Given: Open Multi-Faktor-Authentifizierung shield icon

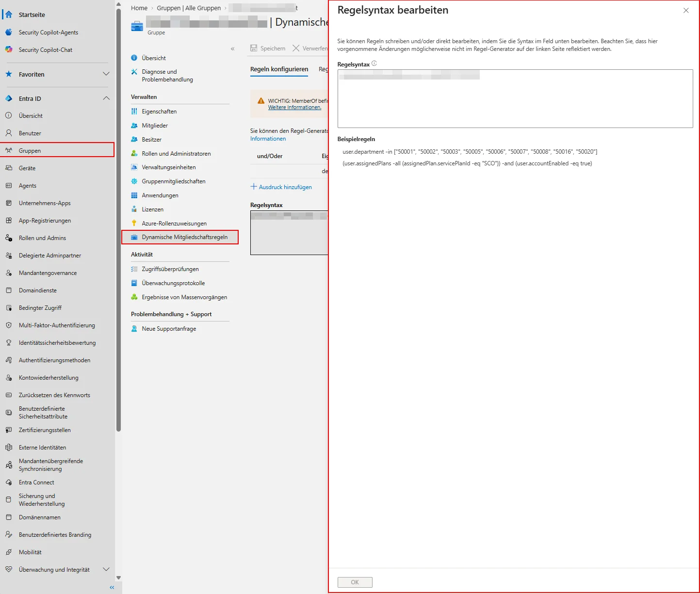Looking at the screenshot, I should (x=9, y=325).
